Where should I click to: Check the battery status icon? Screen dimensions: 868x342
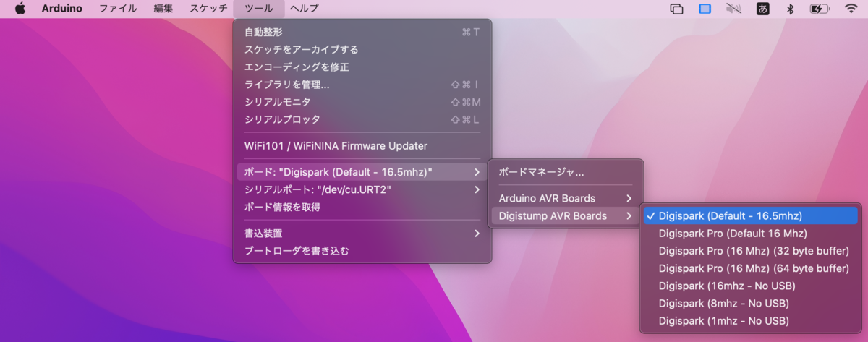820,9
